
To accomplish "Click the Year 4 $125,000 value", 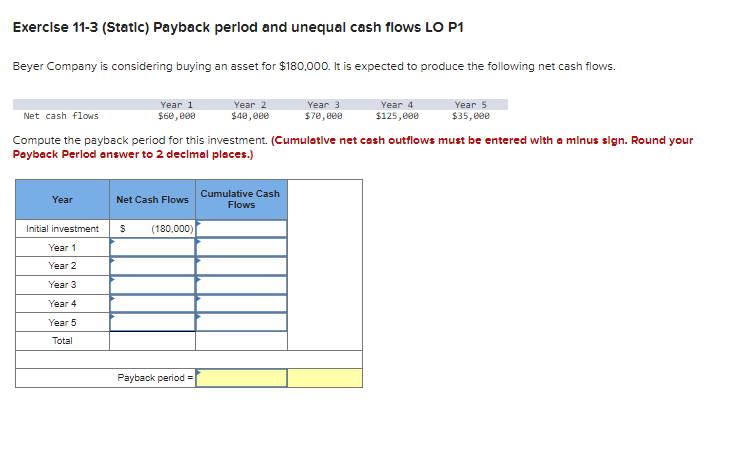I will click(397, 116).
